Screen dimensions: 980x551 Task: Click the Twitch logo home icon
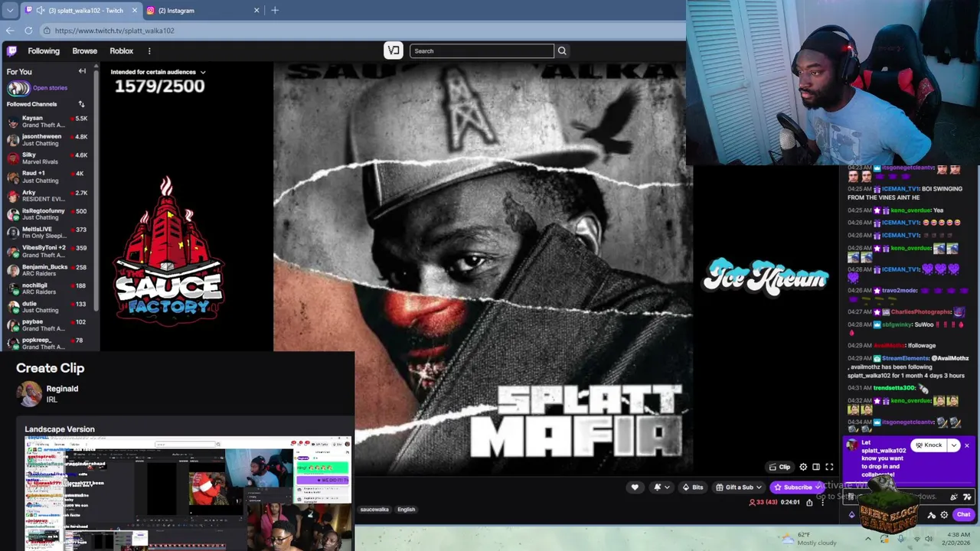click(x=11, y=51)
